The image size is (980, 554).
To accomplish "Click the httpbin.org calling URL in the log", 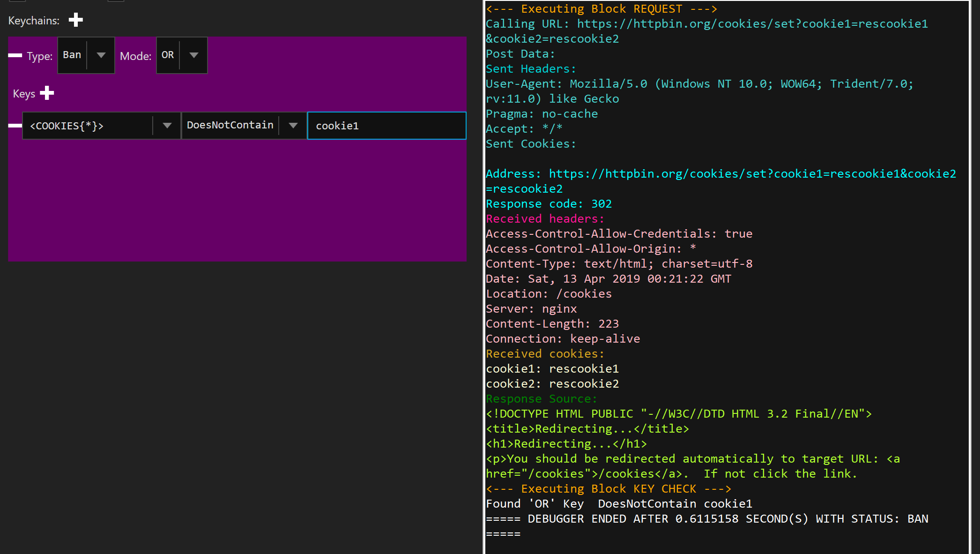I will [x=750, y=23].
